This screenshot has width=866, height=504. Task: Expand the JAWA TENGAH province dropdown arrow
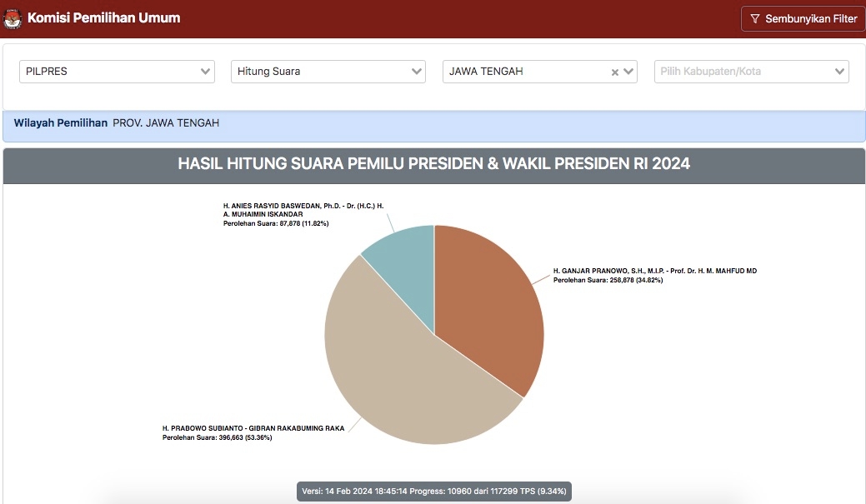(628, 71)
